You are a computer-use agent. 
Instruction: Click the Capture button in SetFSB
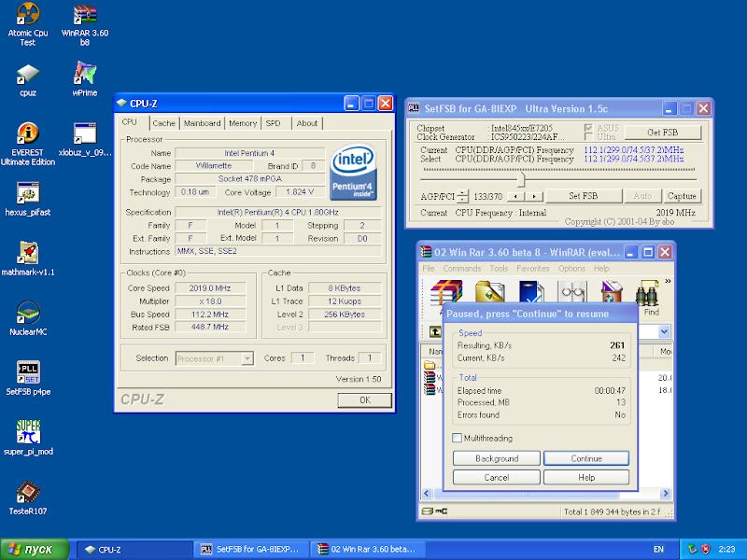coord(682,196)
